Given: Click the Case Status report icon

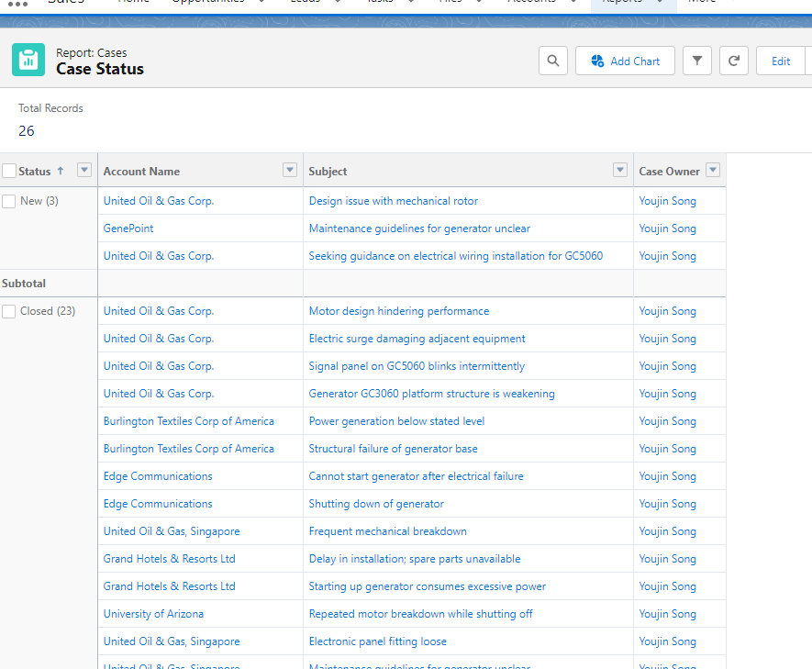Looking at the screenshot, I should coord(28,60).
